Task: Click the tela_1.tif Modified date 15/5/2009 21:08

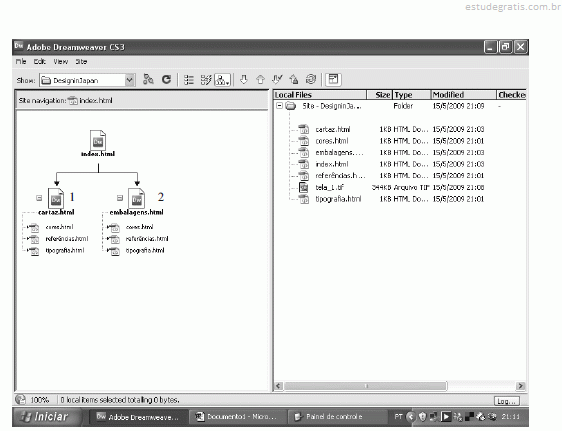Action: 458,187
